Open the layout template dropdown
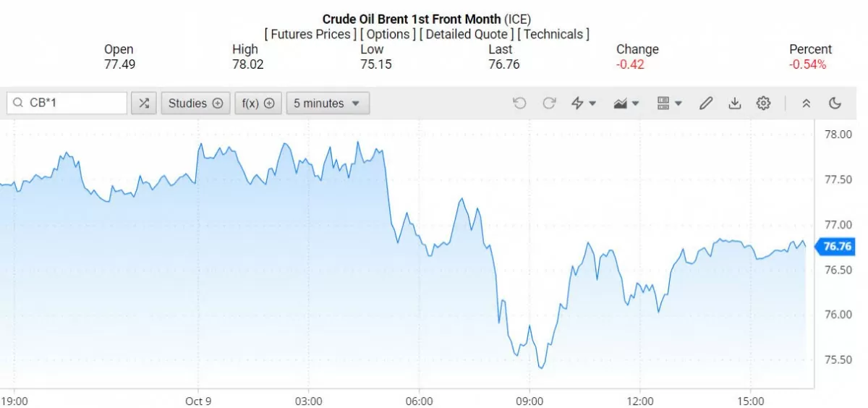 (x=670, y=103)
